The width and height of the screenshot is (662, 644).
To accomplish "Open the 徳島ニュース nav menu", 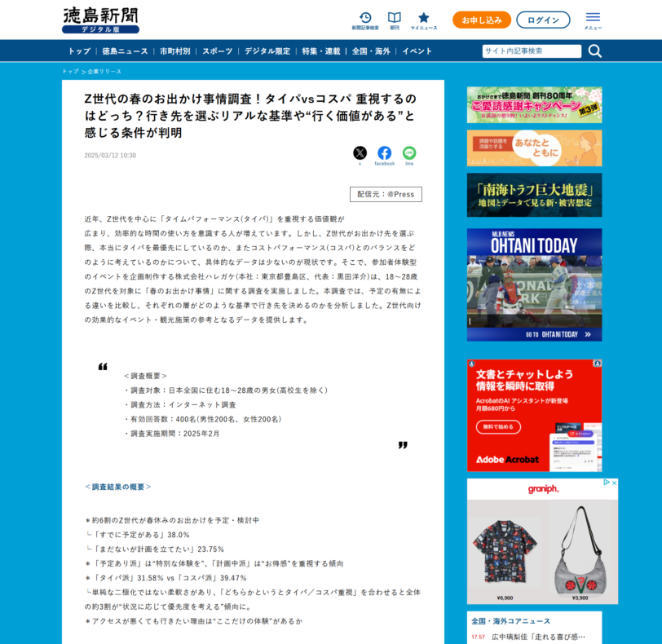I will (125, 51).
